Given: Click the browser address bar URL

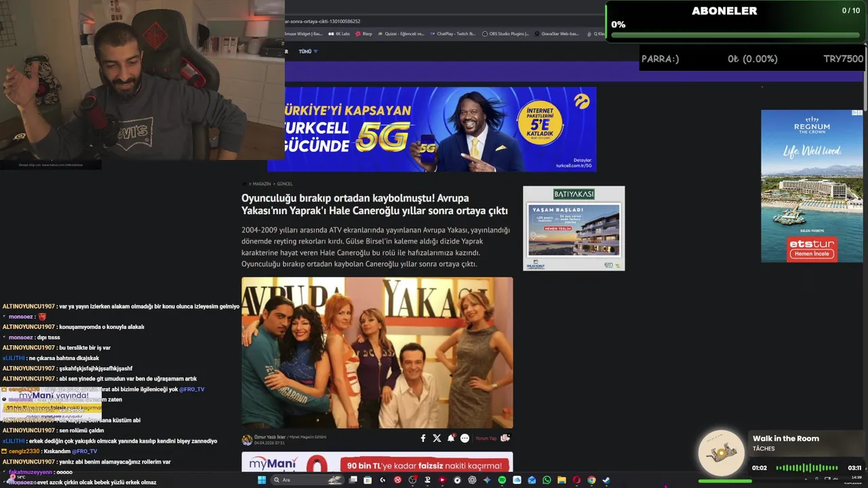Looking at the screenshot, I should coord(323,21).
